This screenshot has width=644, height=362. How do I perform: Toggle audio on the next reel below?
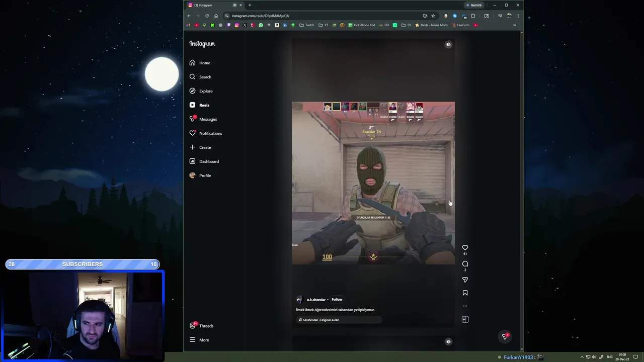(448, 341)
